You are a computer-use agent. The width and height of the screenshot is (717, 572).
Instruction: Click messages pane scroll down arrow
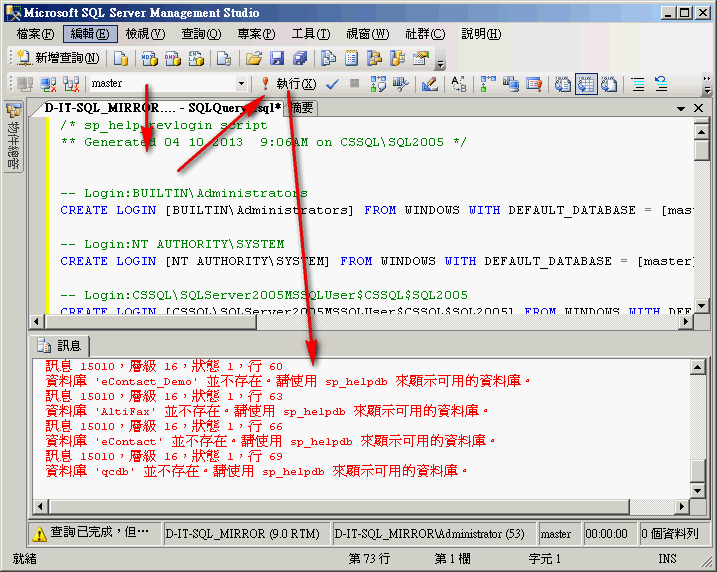[x=697, y=491]
